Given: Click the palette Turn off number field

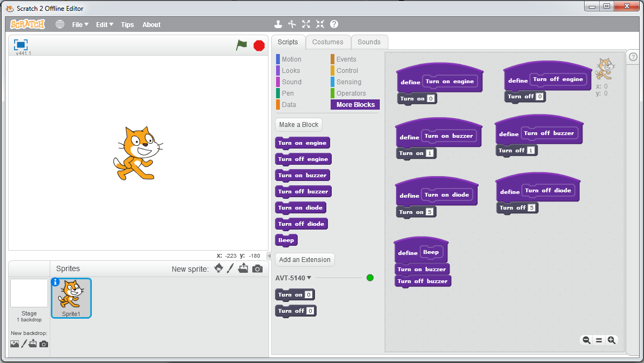Looking at the screenshot, I should pyautogui.click(x=310, y=311).
